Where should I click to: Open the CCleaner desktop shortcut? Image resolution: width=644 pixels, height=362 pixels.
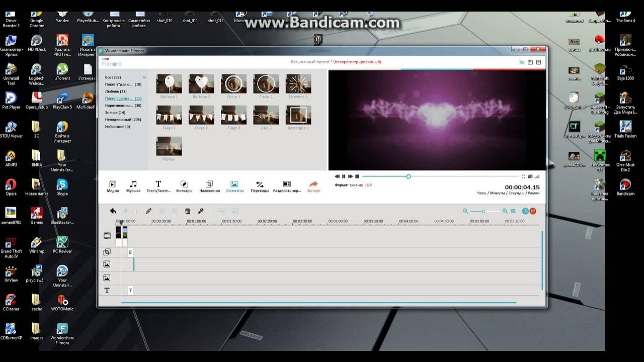pyautogui.click(x=11, y=303)
